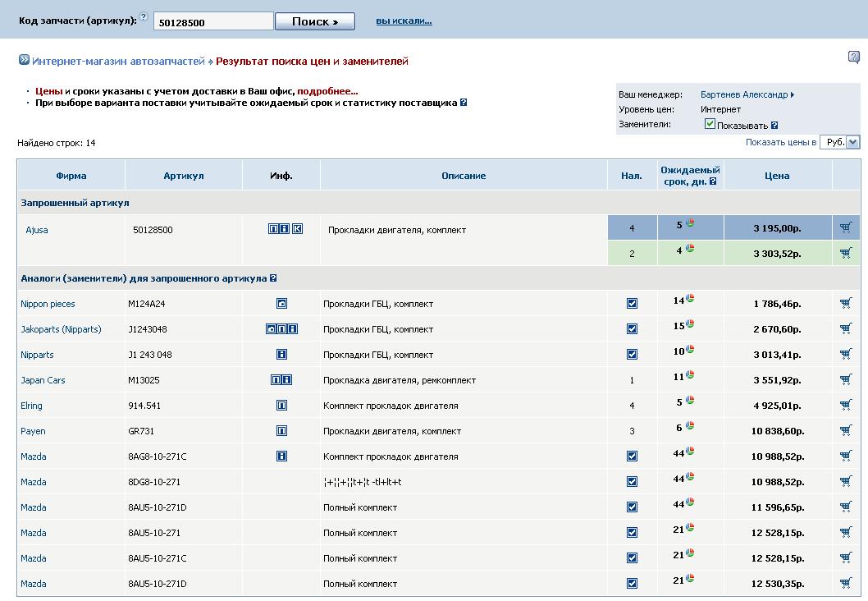Click help icon next to part code label
Screen dimensions: 868x601
tap(144, 17)
